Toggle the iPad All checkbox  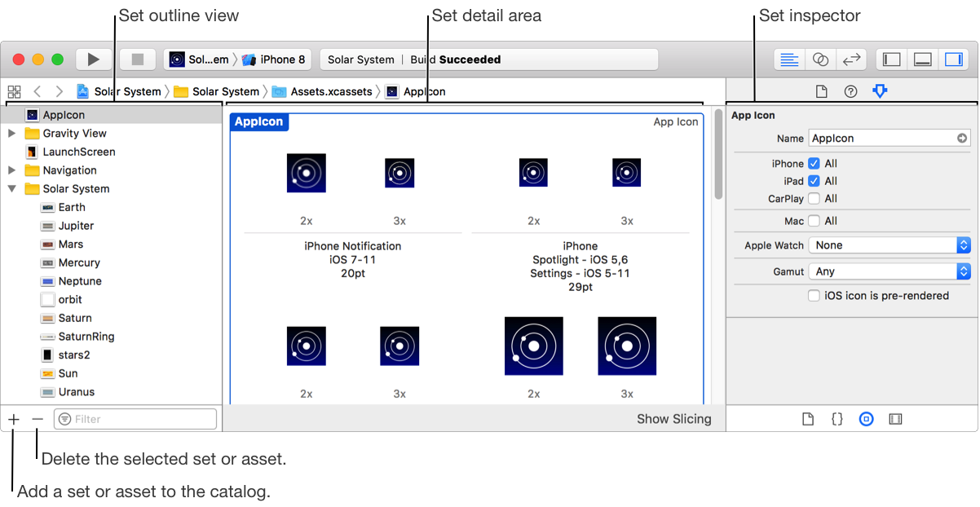click(x=814, y=181)
